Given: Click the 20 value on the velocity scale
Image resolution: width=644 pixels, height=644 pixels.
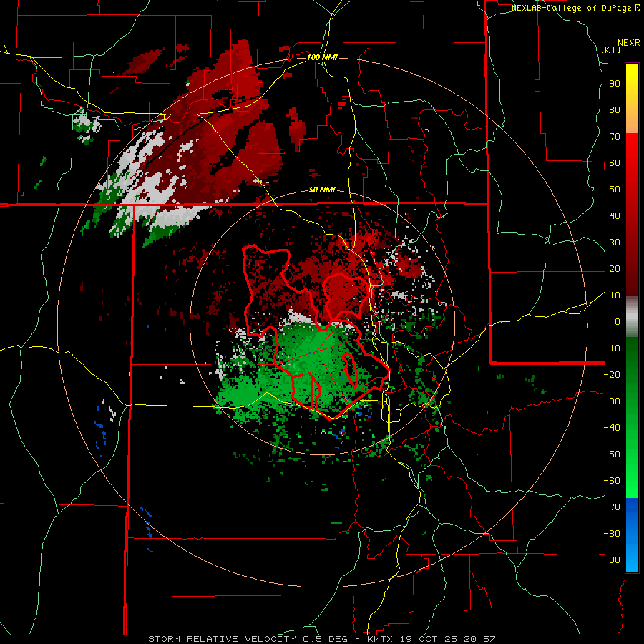Looking at the screenshot, I should point(615,269).
